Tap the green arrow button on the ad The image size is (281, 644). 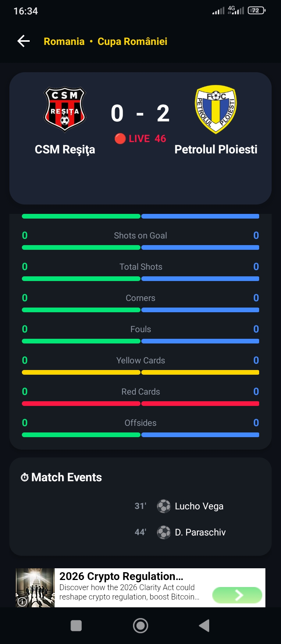pyautogui.click(x=237, y=595)
